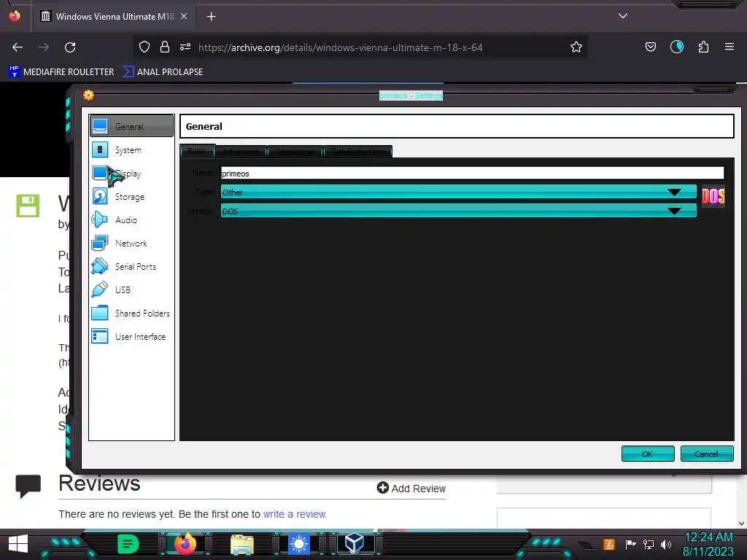The width and height of the screenshot is (747, 560).
Task: Go to Audio settings
Action: tap(131, 220)
